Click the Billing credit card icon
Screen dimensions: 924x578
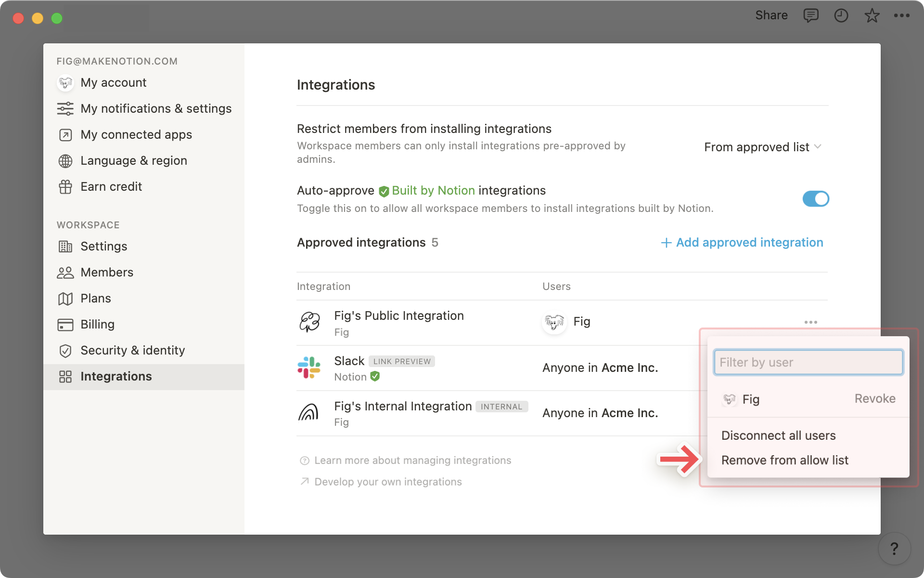point(65,324)
